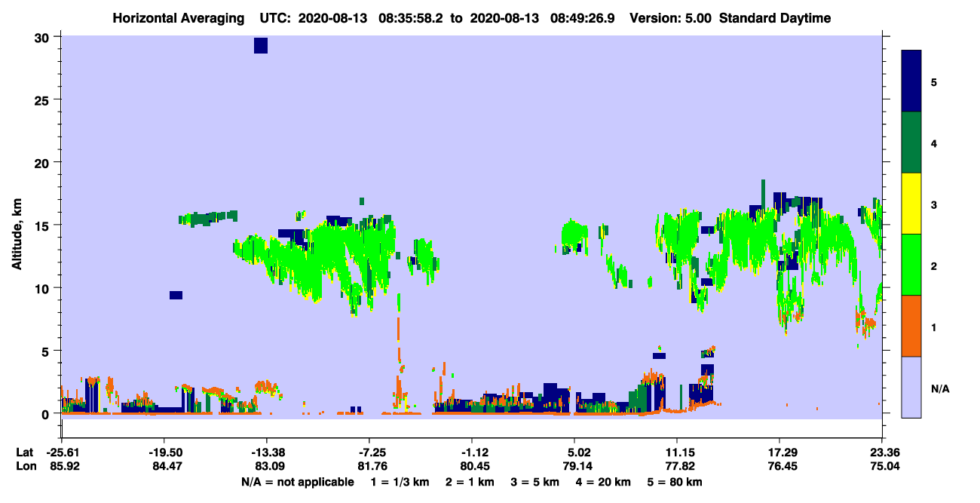
Task: Click the bright green colorbar segment labeled 2
Action: (911, 265)
